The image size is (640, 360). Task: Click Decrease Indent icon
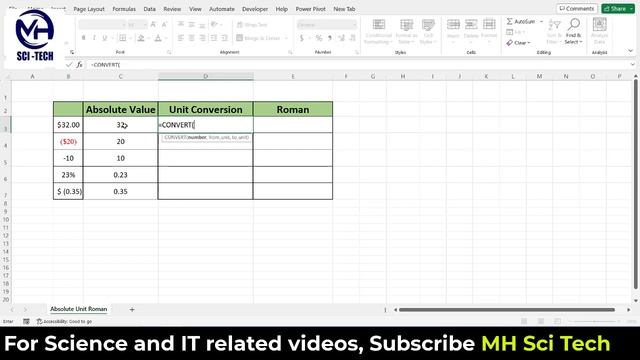[x=213, y=38]
